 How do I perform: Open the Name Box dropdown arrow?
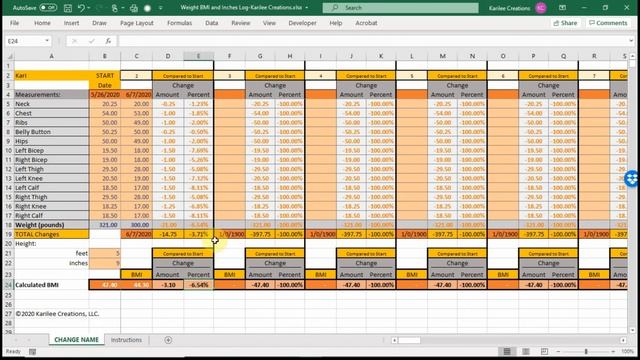(x=47, y=41)
